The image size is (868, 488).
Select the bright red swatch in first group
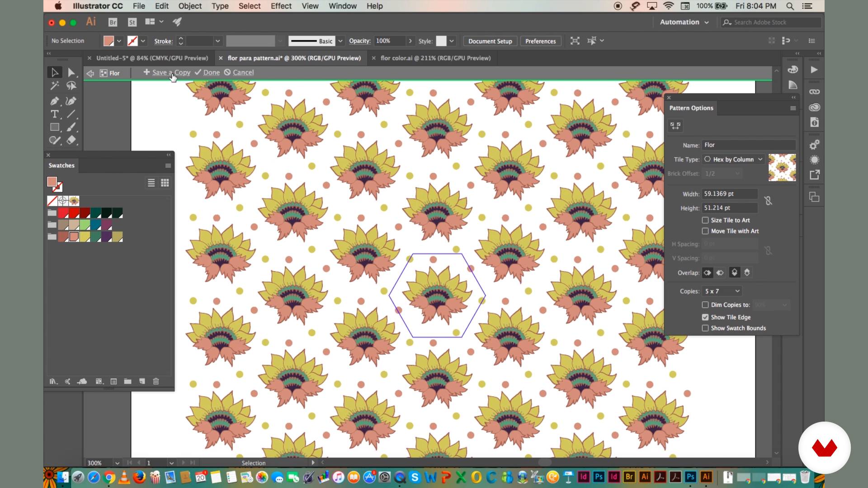click(63, 213)
